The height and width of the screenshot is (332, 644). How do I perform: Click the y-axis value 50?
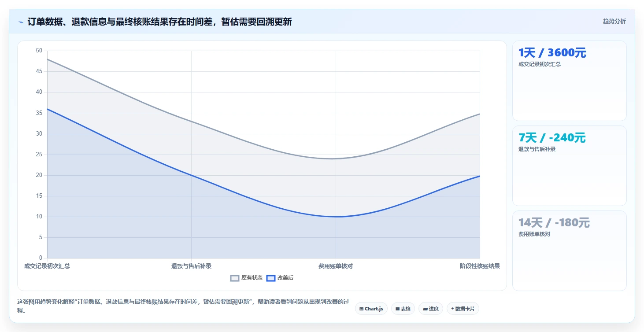(39, 51)
